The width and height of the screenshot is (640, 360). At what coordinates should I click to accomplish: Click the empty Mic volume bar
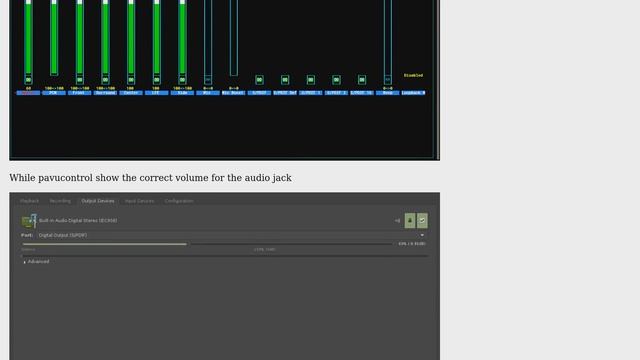(208, 38)
